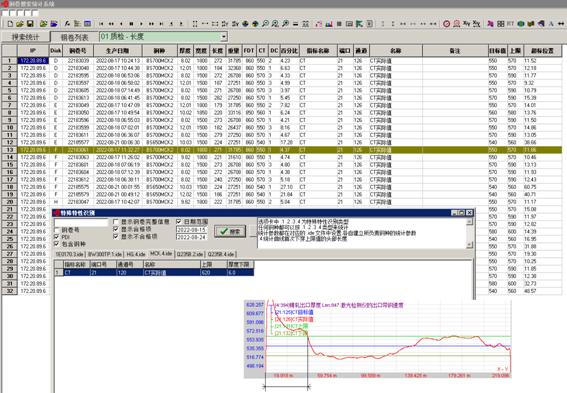Screen dimensions: 567x393
Task: Click the colored bar chart toolbar icon
Action: click(329, 24)
